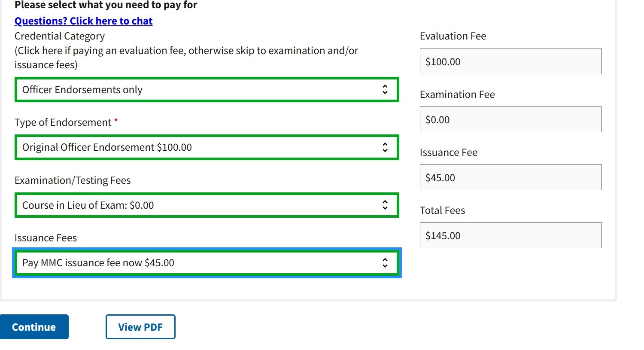Click the Examination/Testing Fees dropdown arrow icon

click(385, 205)
